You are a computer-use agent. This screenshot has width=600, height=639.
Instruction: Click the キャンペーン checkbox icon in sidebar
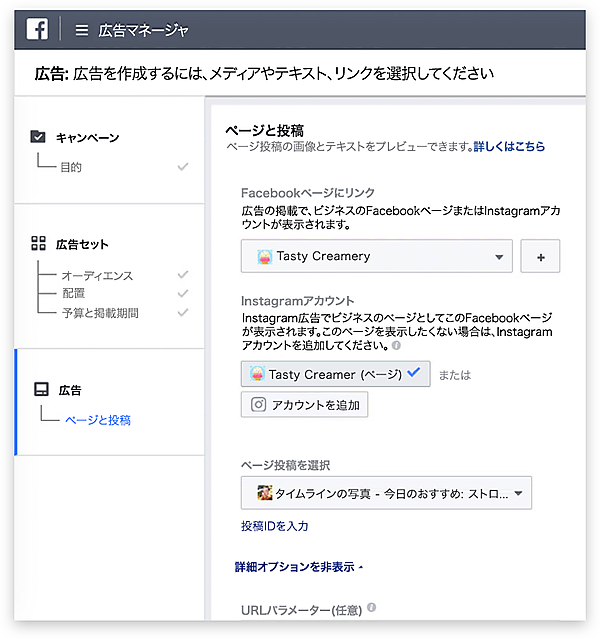pyautogui.click(x=39, y=137)
